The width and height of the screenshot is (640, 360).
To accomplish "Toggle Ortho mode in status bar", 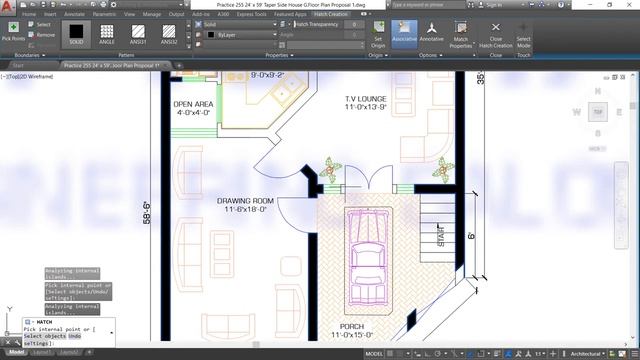I will tap(427, 353).
